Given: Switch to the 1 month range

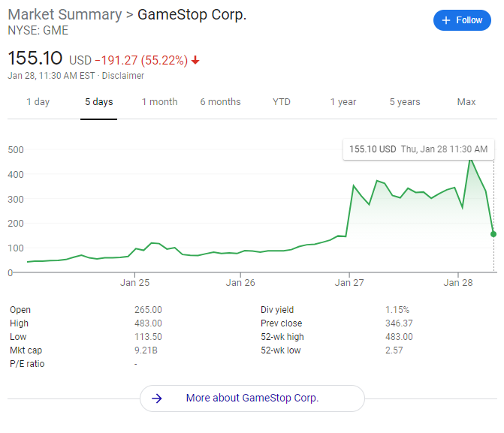Looking at the screenshot, I should tap(159, 102).
